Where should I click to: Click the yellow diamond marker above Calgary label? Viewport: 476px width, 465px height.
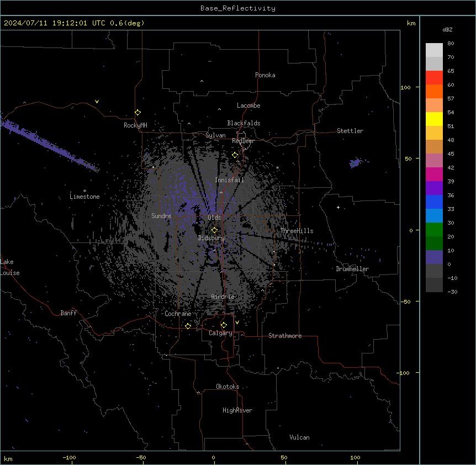click(x=224, y=325)
